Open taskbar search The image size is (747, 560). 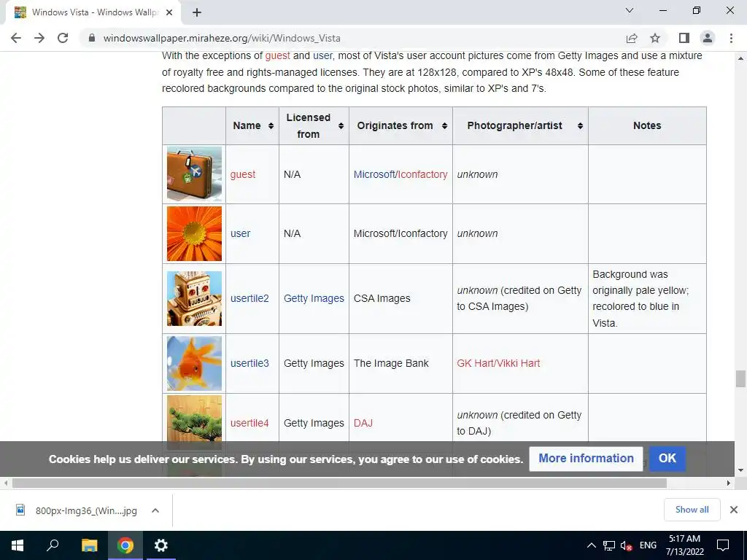53,545
